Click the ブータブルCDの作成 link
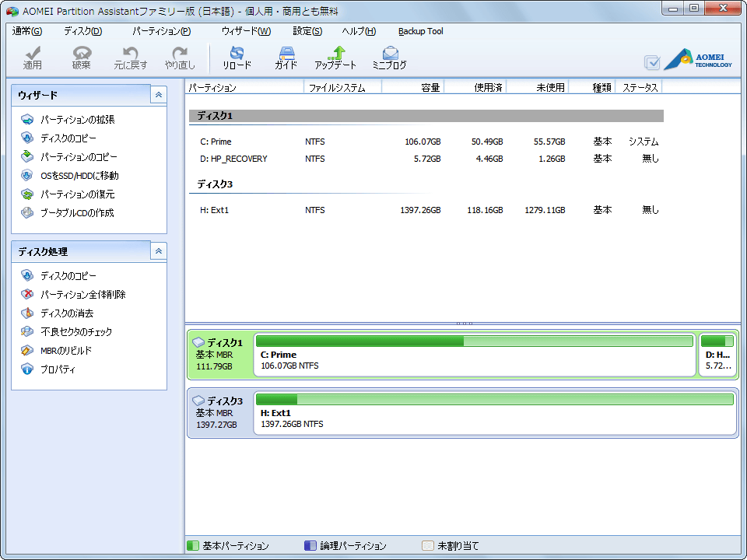This screenshot has width=747, height=560. point(77,213)
